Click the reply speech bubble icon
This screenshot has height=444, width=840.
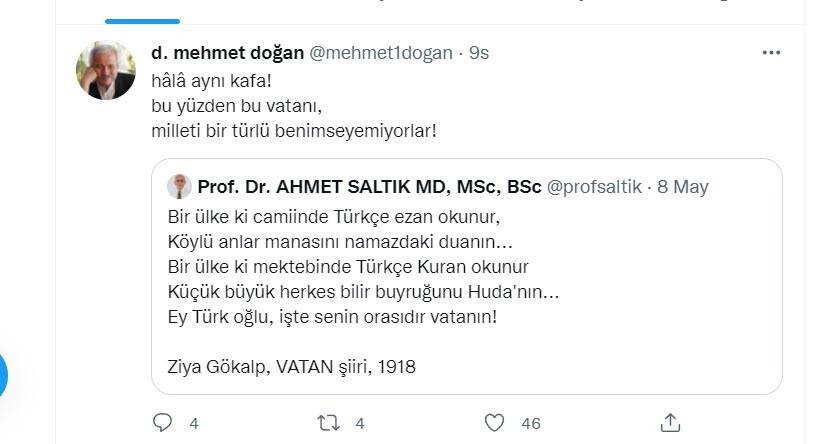[163, 422]
